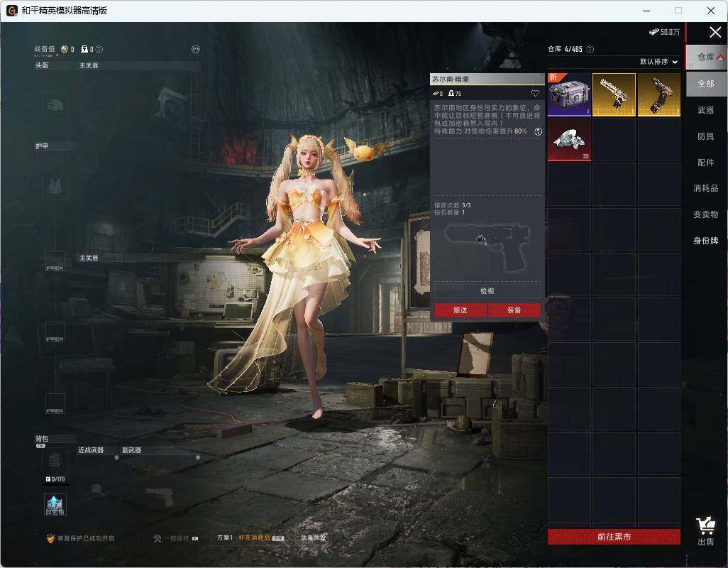
Task: Click the inlaid gem on pistol preview
Action: 481,239
